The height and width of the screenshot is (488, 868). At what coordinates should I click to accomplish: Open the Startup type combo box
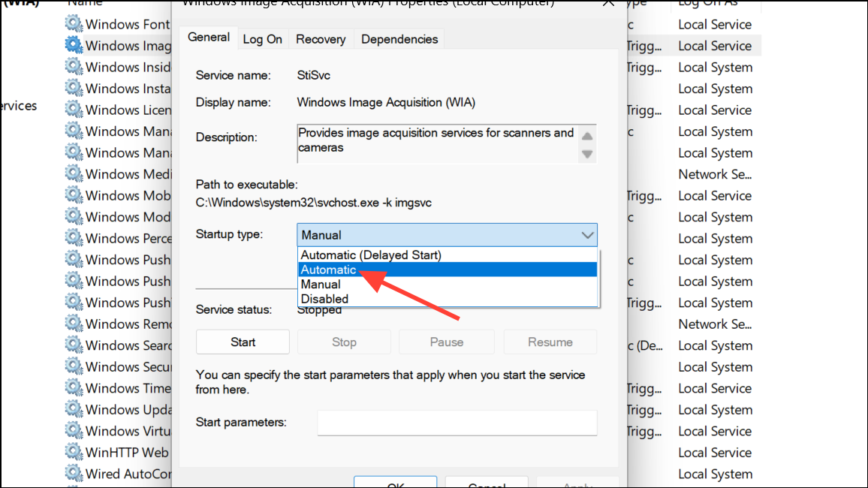447,235
